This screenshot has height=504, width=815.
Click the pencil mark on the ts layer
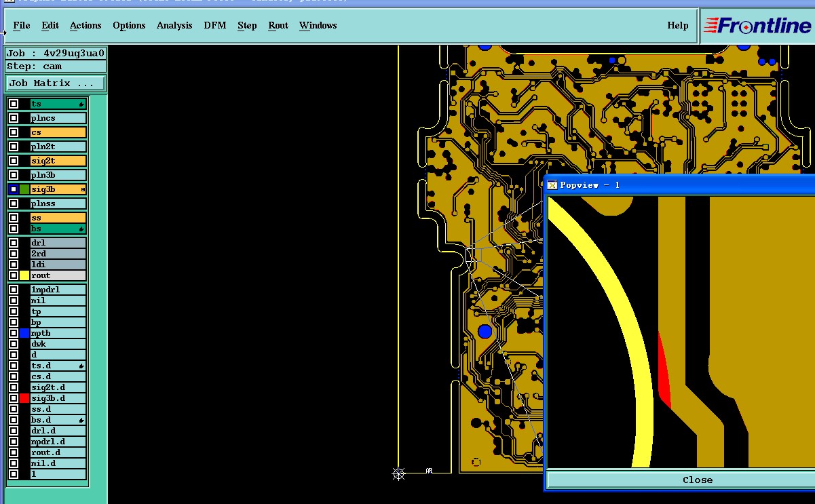(81, 104)
